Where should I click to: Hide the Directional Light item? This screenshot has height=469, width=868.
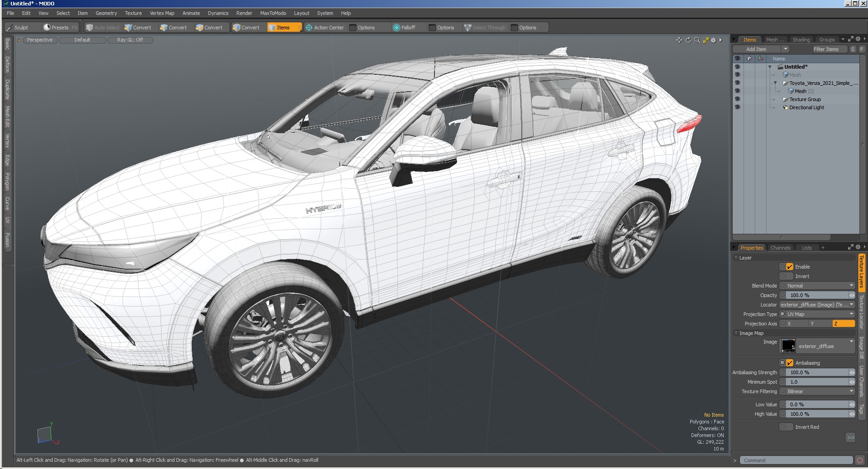[737, 107]
